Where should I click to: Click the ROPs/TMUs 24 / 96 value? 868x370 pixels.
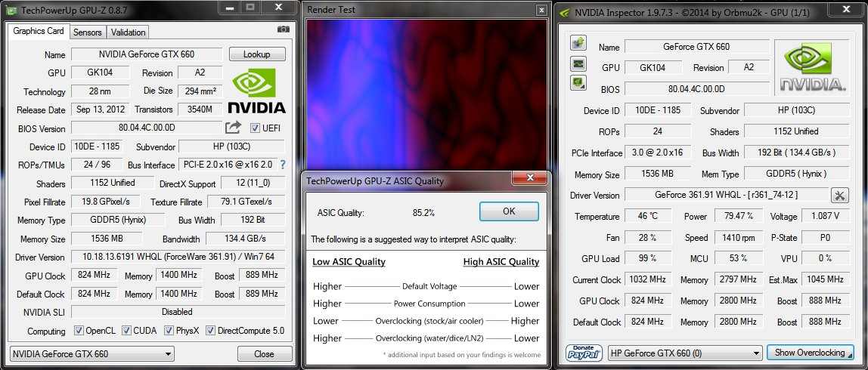[x=97, y=165]
